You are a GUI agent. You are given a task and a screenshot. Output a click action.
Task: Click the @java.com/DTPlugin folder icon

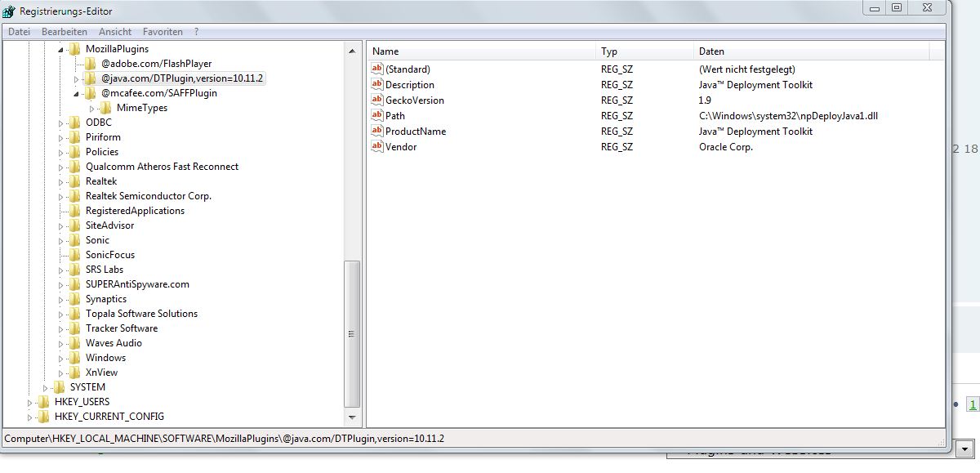pos(91,78)
